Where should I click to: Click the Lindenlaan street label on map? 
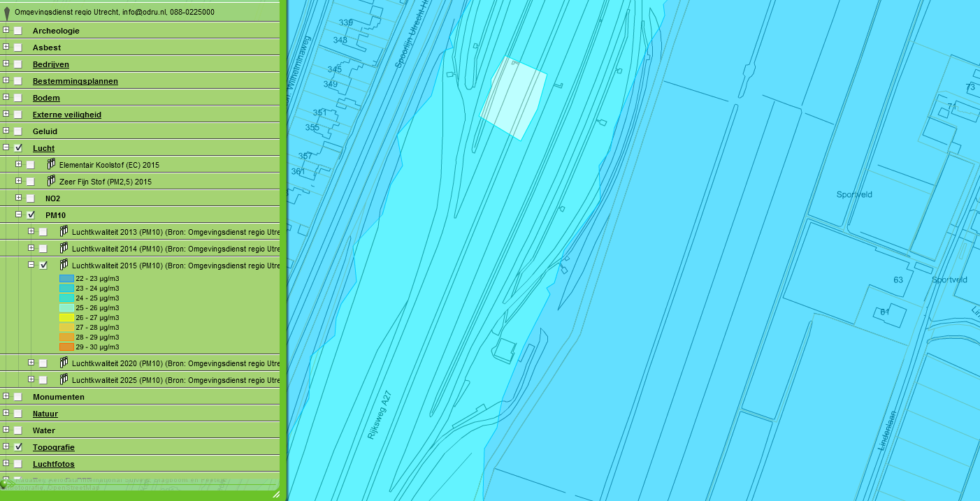pyautogui.click(x=887, y=430)
